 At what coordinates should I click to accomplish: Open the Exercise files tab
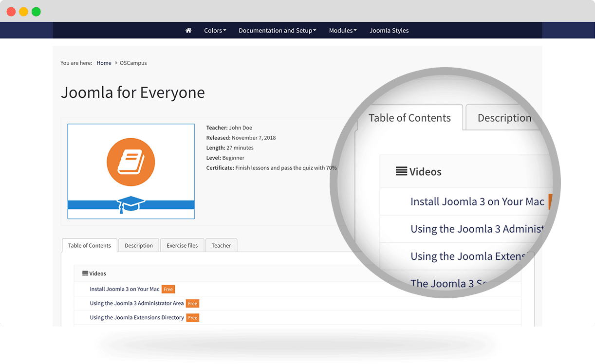coord(182,245)
